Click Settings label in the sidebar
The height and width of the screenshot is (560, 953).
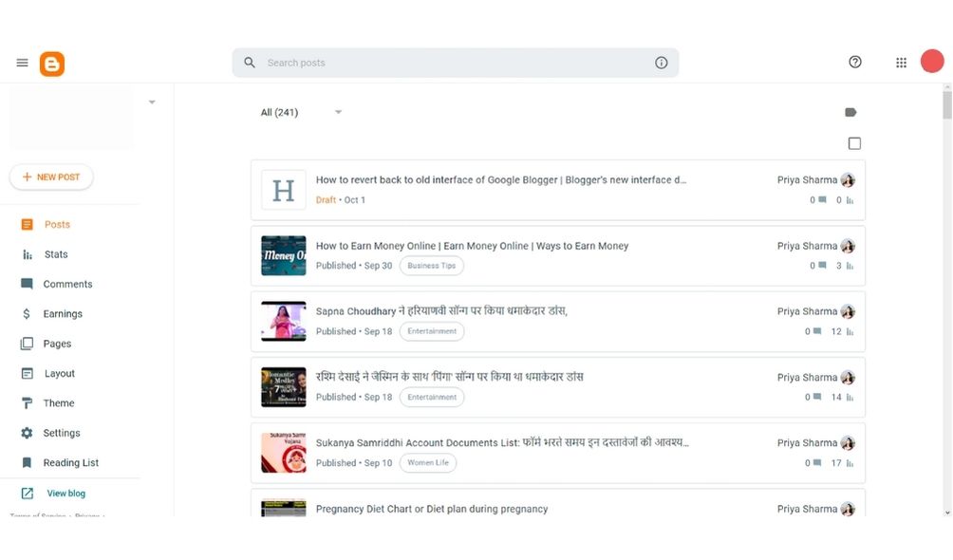[x=62, y=433]
